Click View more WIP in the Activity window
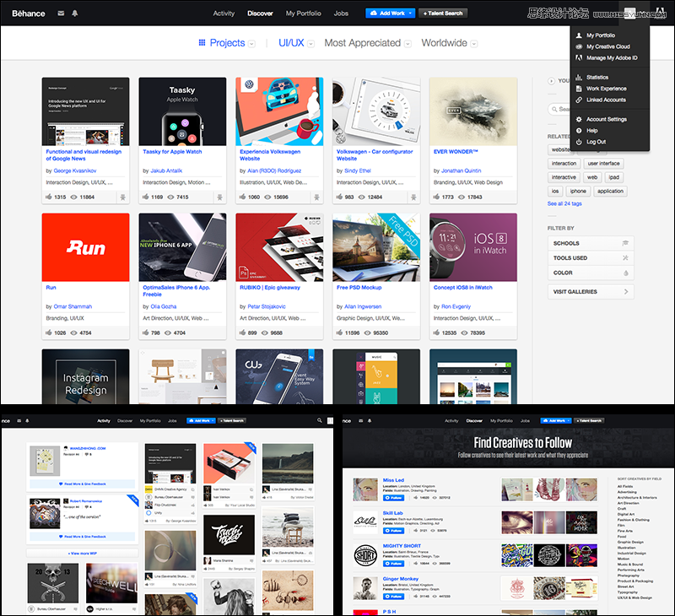The width and height of the screenshot is (675, 616). pos(82,554)
